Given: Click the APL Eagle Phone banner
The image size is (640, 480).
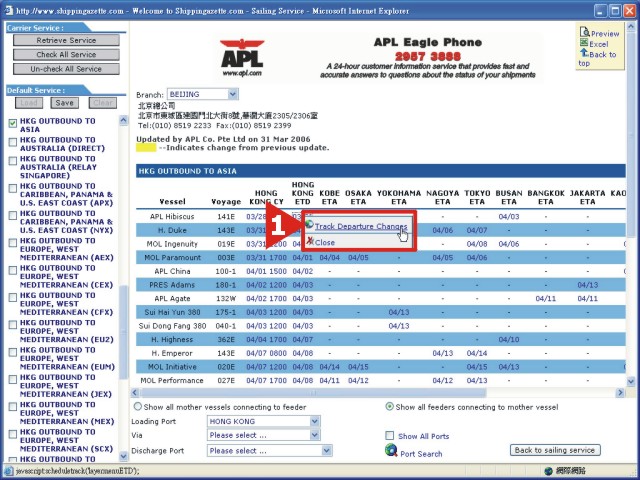Looking at the screenshot, I should coord(427,58).
